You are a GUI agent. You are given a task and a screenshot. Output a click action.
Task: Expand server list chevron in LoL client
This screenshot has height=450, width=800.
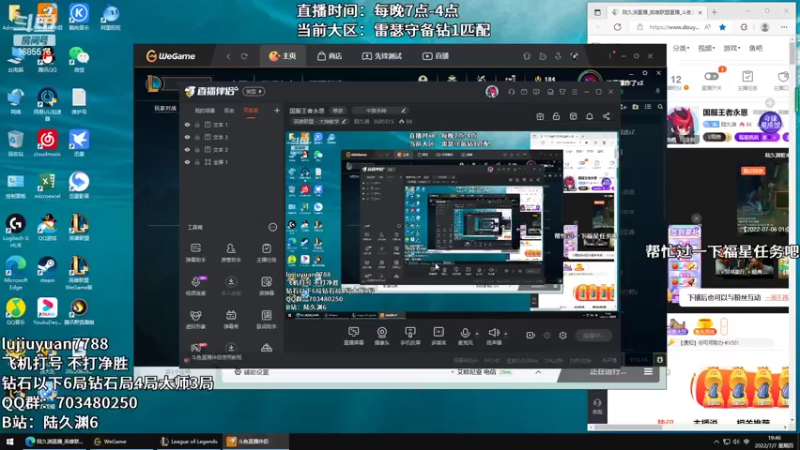pyautogui.click(x=538, y=372)
